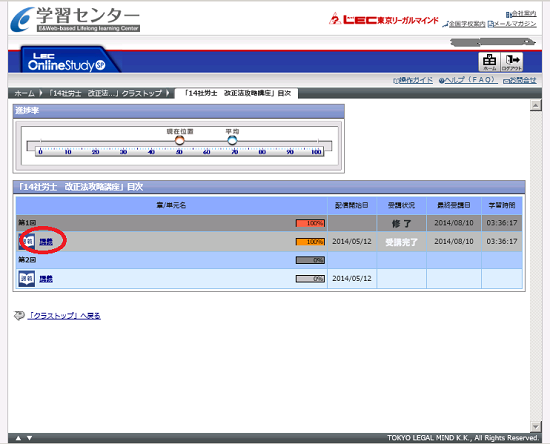Click the 学習センター logo
This screenshot has width=550, height=444.
pos(75,20)
